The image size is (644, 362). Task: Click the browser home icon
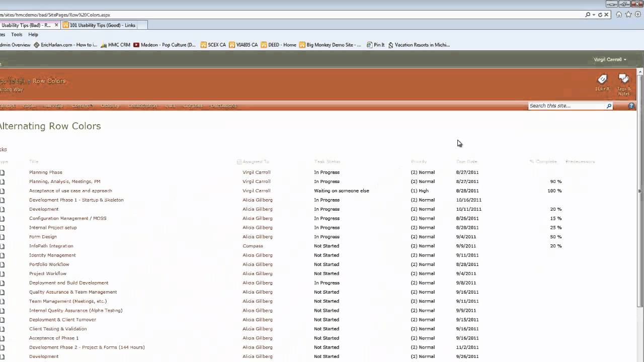click(x=619, y=15)
